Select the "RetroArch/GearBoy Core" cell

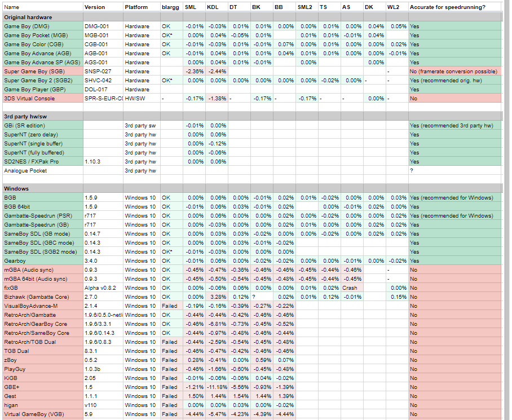(43, 324)
